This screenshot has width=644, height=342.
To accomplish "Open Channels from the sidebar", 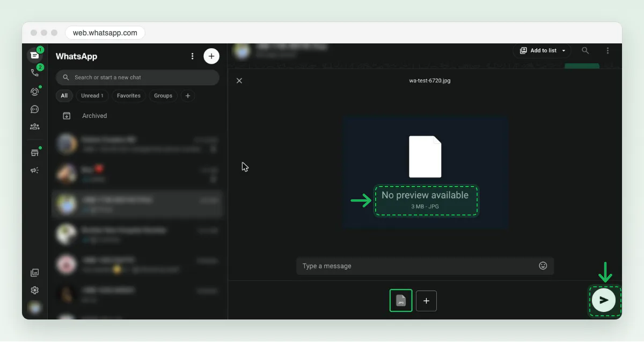I will 35,109.
